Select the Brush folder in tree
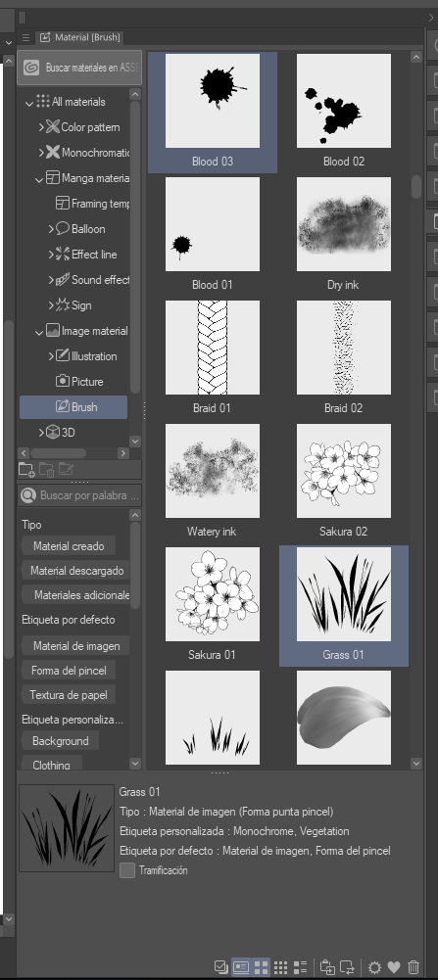438x980 pixels. tap(73, 407)
